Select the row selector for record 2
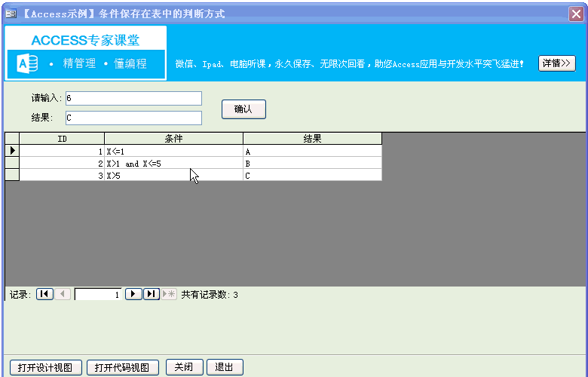This screenshot has width=588, height=377. [x=12, y=163]
